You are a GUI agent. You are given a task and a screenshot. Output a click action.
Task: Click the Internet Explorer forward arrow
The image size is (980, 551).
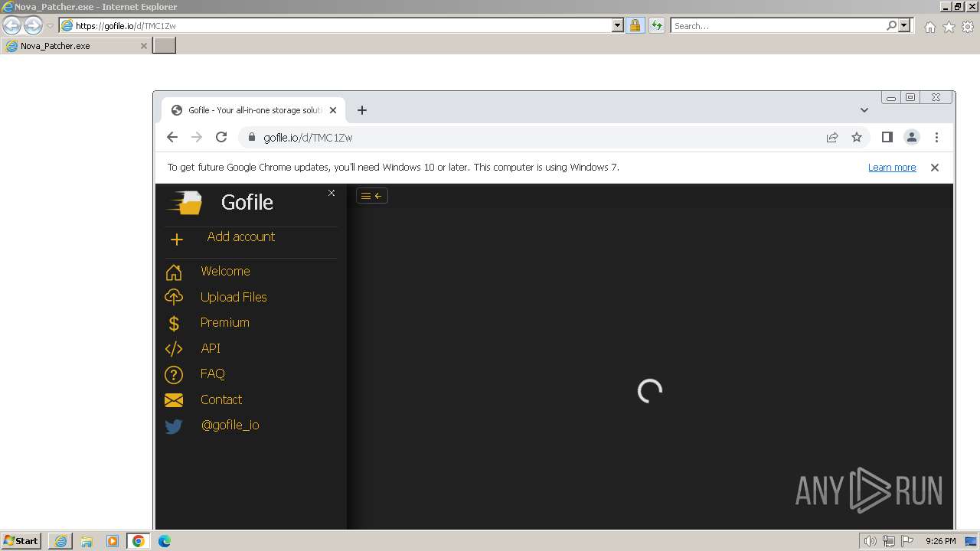click(x=33, y=25)
